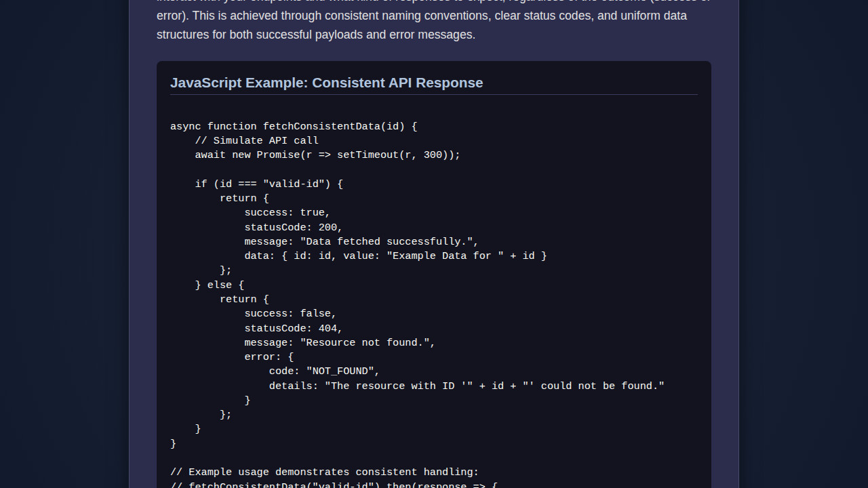Click the valid-id condition check line
868x488 pixels.
pyautogui.click(x=270, y=184)
